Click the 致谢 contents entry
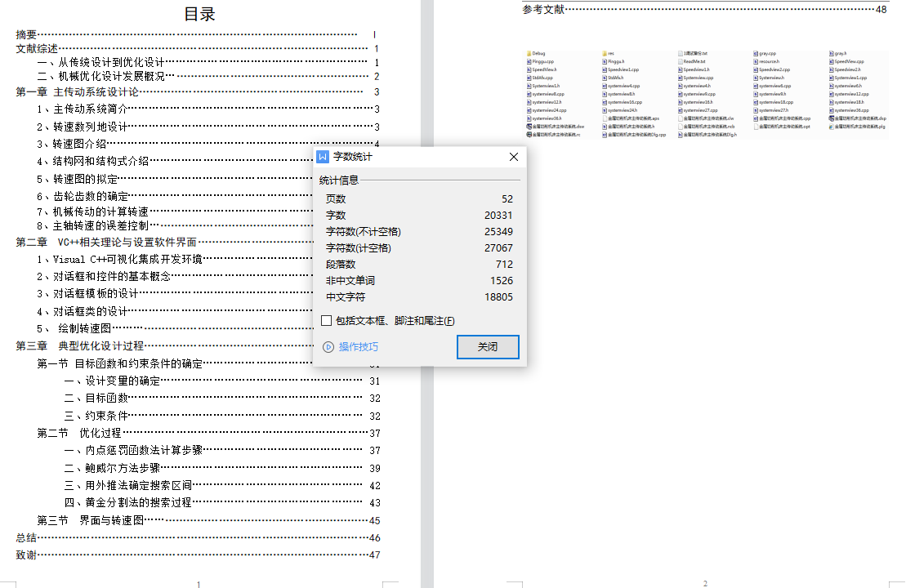 [198, 555]
